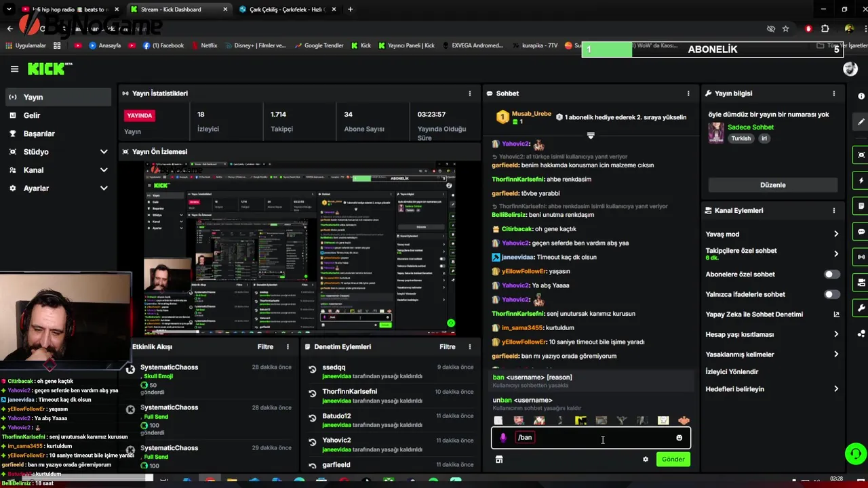Click the wrench icon in right sidebar

(861, 308)
